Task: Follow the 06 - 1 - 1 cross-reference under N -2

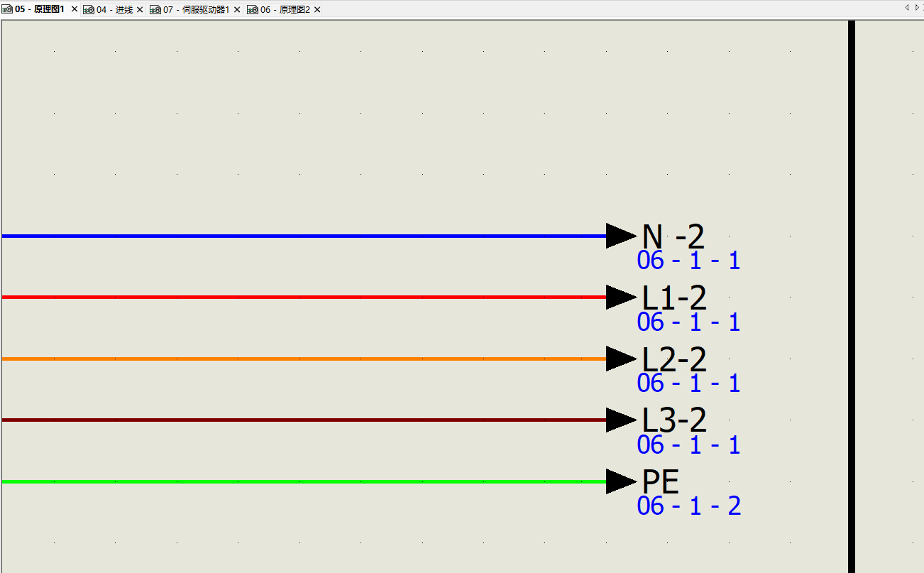Action: point(688,261)
